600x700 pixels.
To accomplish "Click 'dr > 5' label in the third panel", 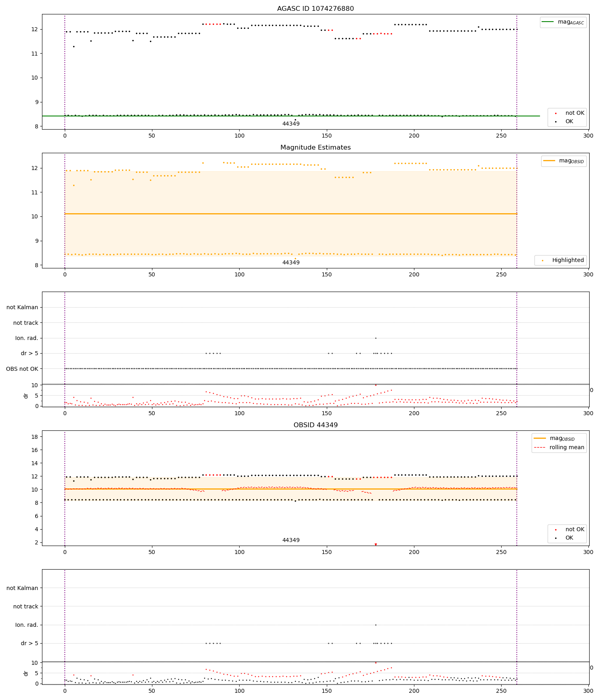I will [30, 354].
